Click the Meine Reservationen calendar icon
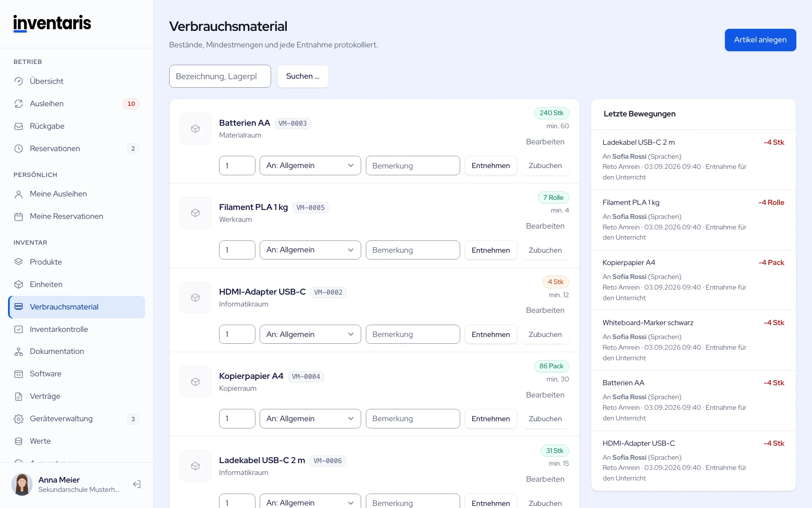 19,216
